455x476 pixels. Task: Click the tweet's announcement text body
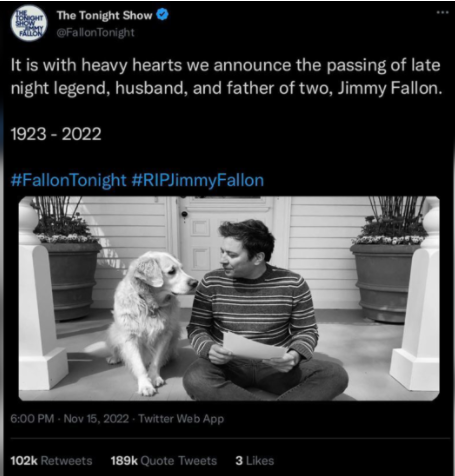pyautogui.click(x=226, y=77)
